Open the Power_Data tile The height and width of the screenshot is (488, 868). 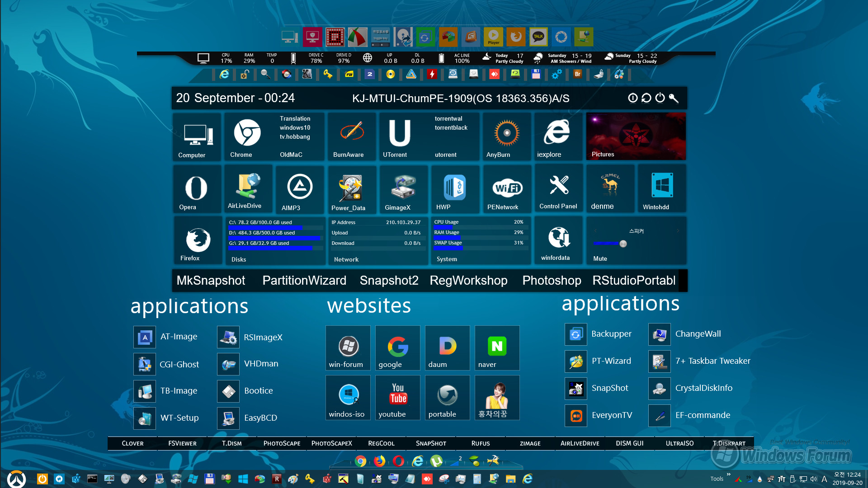(x=351, y=189)
